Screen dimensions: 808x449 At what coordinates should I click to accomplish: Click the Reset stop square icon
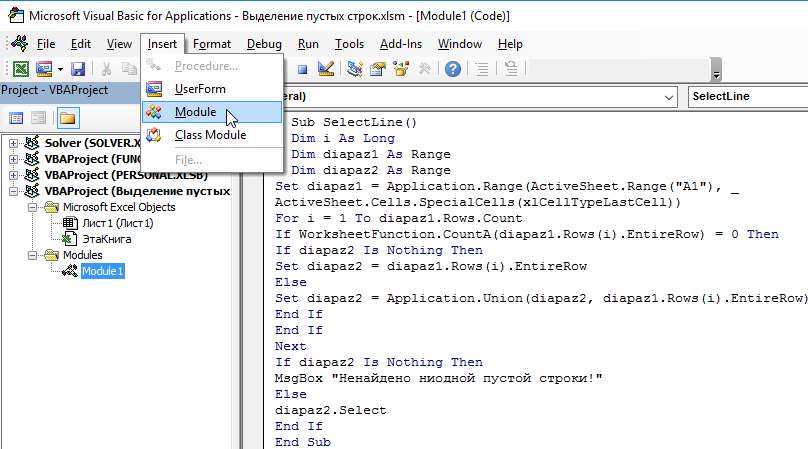coord(302,69)
